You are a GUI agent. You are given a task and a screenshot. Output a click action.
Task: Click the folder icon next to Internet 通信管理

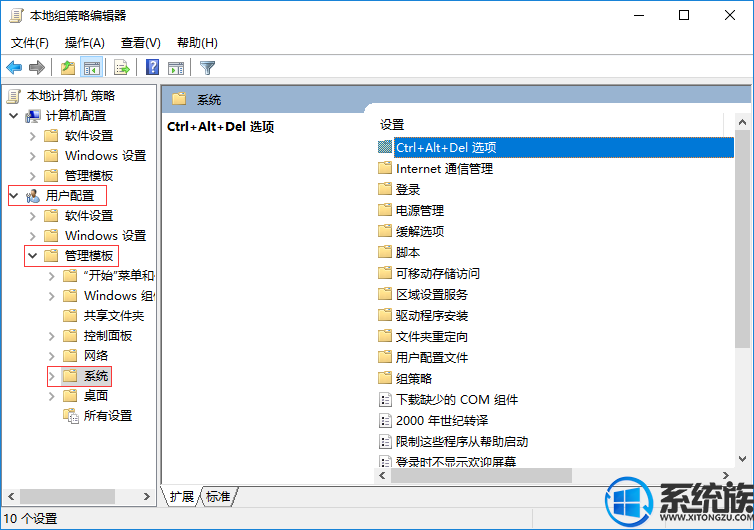385,168
